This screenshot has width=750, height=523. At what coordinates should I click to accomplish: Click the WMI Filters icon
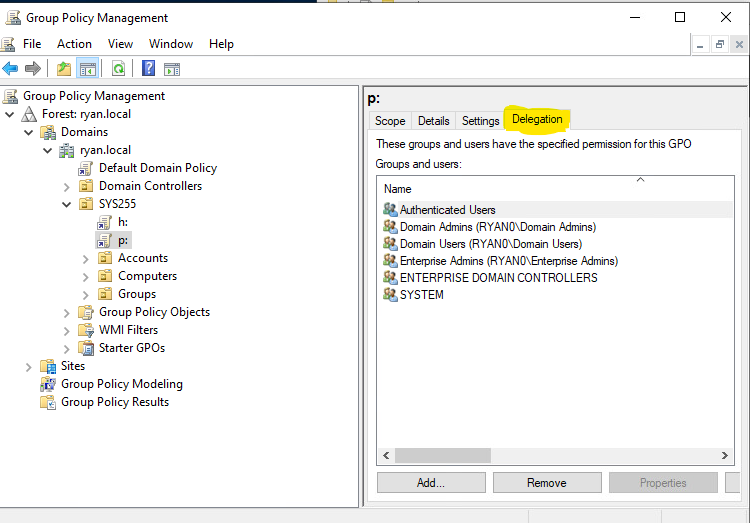point(86,330)
